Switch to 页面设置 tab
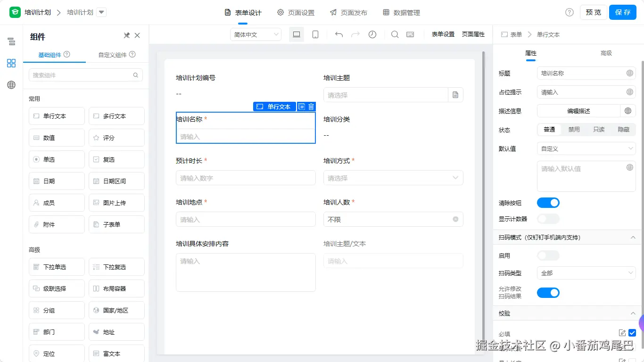The width and height of the screenshot is (644, 362). [x=296, y=13]
